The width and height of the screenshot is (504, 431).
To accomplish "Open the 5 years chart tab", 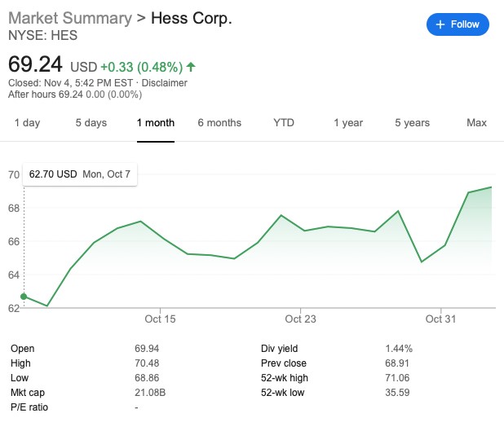I will coord(412,123).
